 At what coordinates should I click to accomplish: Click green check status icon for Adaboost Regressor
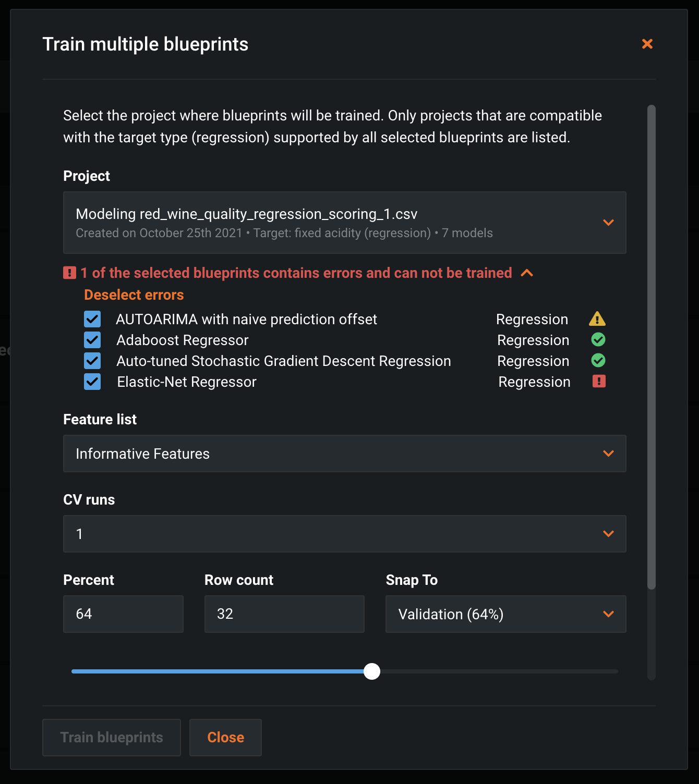[598, 340]
